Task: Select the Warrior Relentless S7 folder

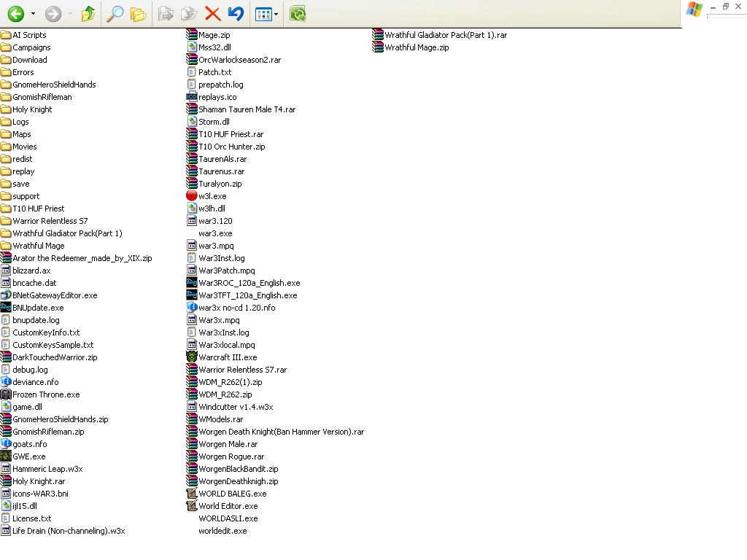Action: click(x=44, y=220)
